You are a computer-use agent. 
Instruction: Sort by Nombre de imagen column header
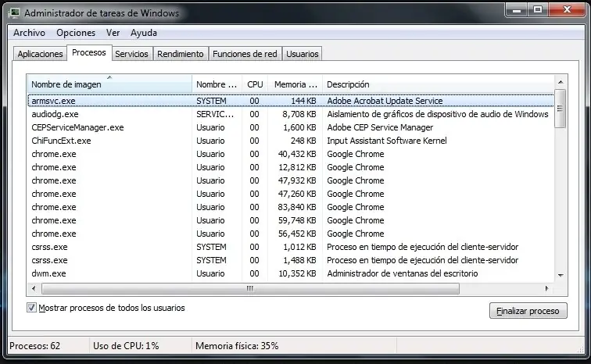coord(109,84)
